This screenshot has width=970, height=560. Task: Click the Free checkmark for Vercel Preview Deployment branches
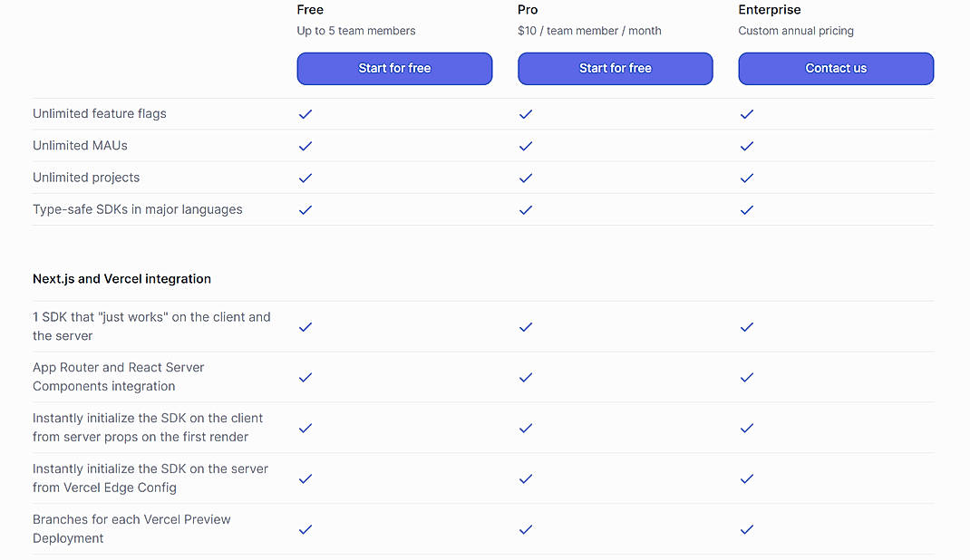pyautogui.click(x=306, y=529)
